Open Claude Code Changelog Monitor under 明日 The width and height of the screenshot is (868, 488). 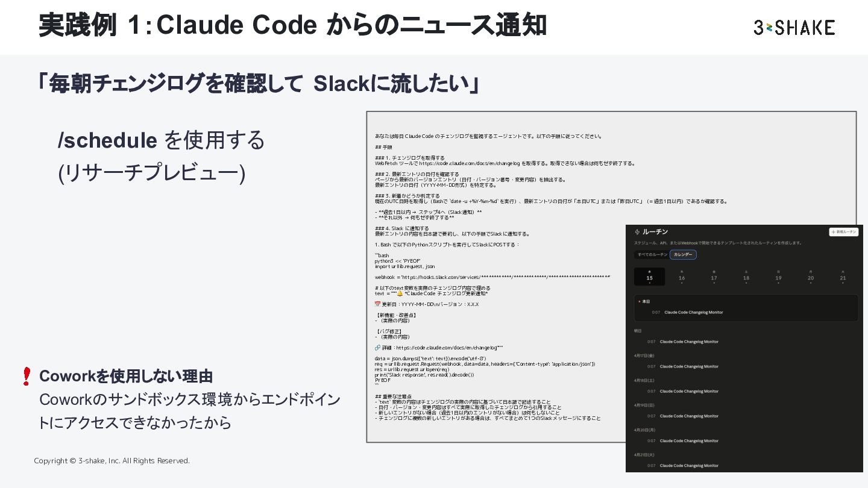coord(689,342)
